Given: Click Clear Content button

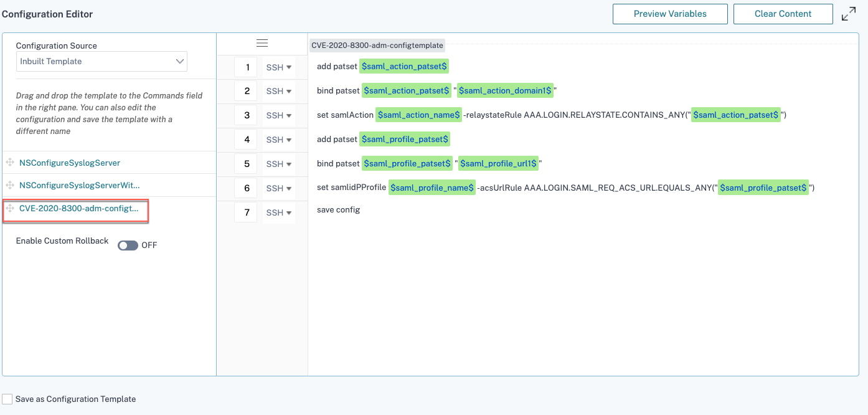Looking at the screenshot, I should [783, 14].
